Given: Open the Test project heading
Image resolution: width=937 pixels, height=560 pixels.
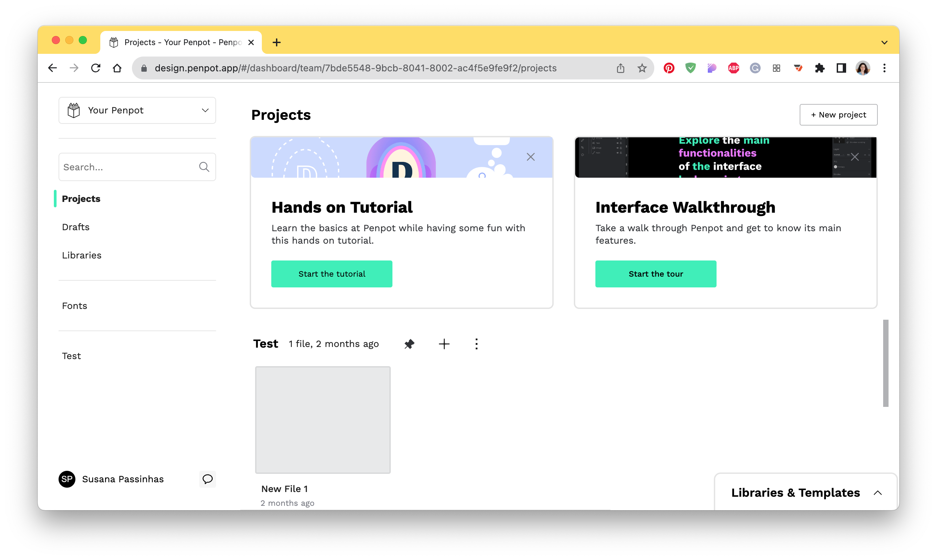Looking at the screenshot, I should pyautogui.click(x=266, y=344).
